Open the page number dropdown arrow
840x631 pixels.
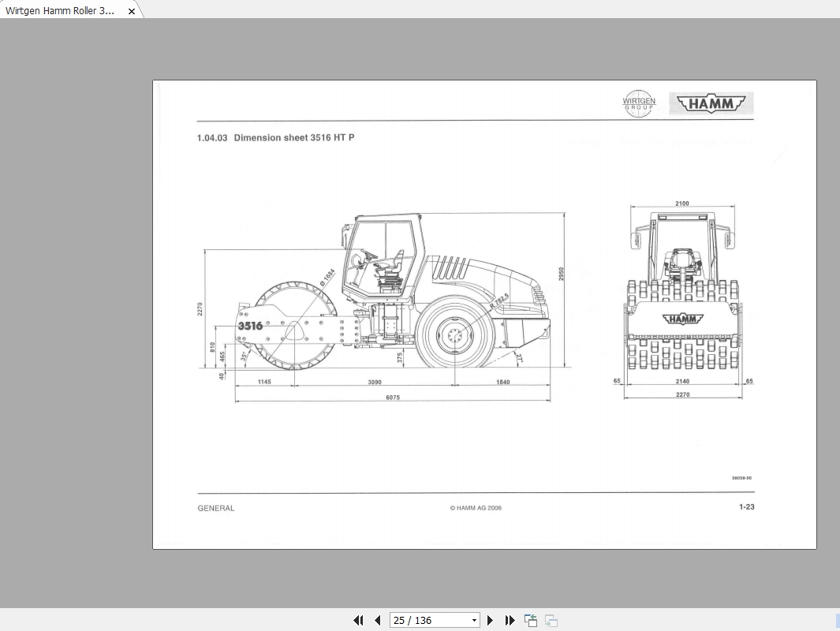[474, 620]
